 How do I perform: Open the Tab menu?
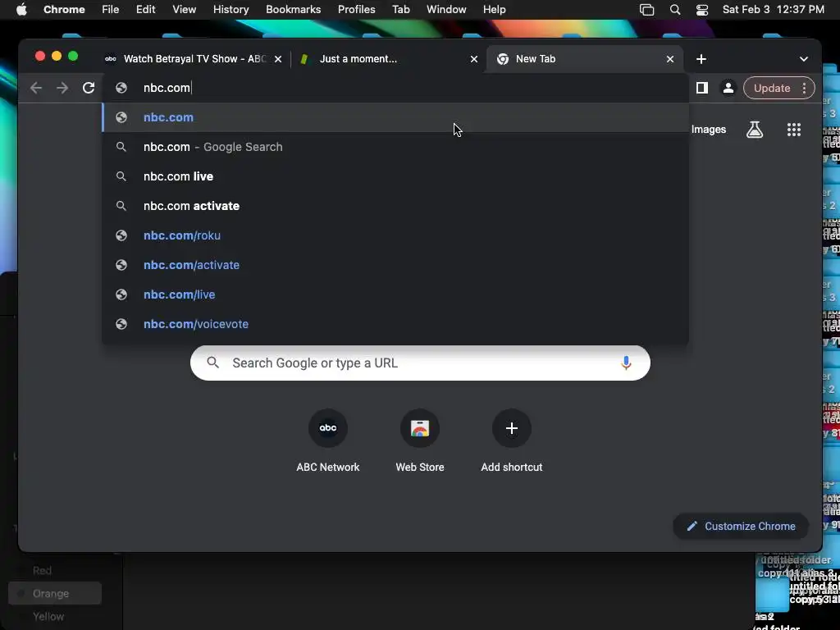pos(400,10)
